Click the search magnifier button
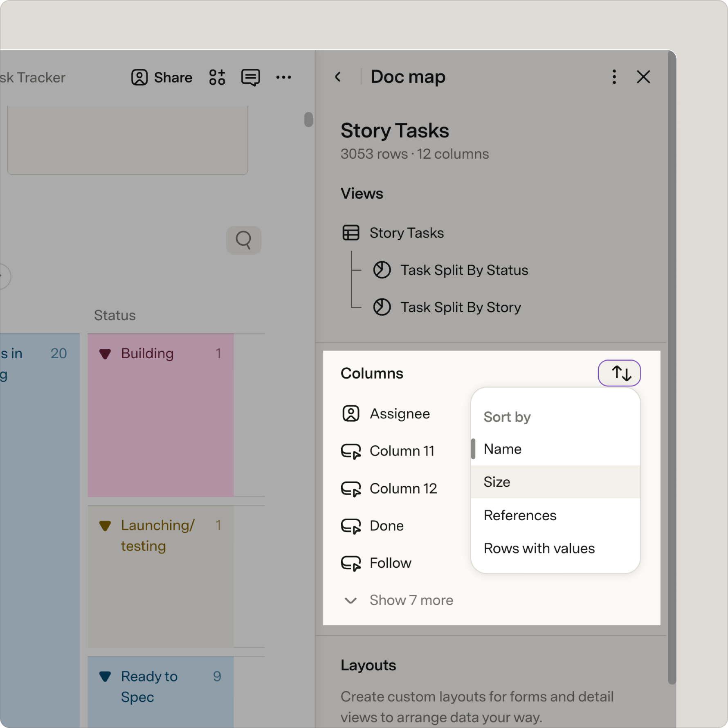Screen dimensions: 728x728 (244, 240)
